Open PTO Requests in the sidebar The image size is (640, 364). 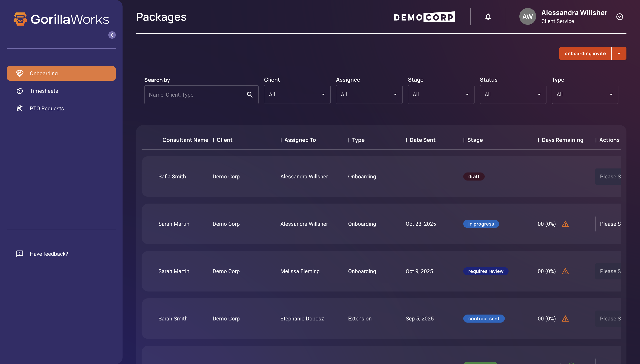point(47,108)
